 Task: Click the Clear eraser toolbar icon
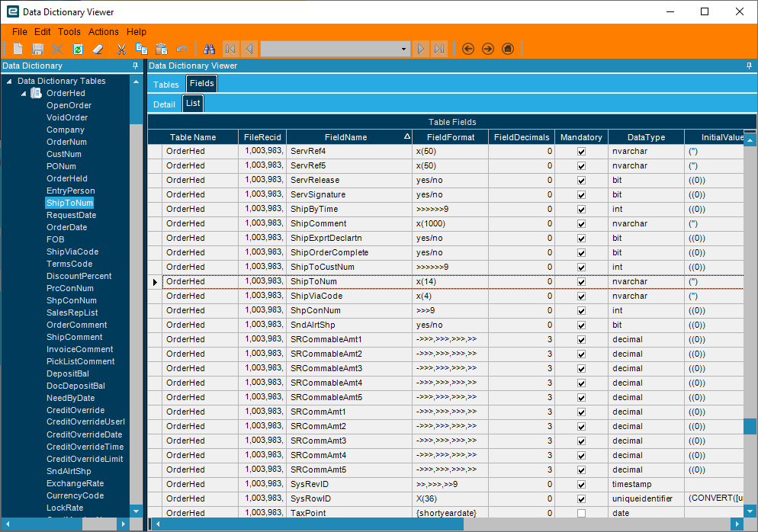pyautogui.click(x=98, y=49)
